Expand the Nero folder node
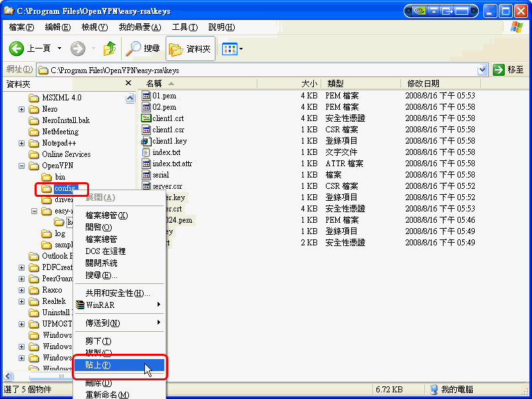 pyautogui.click(x=22, y=109)
